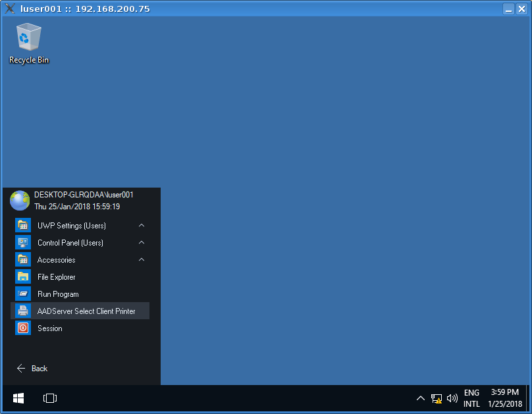Open File Explorer from its icon
532x414 pixels.
pos(24,277)
